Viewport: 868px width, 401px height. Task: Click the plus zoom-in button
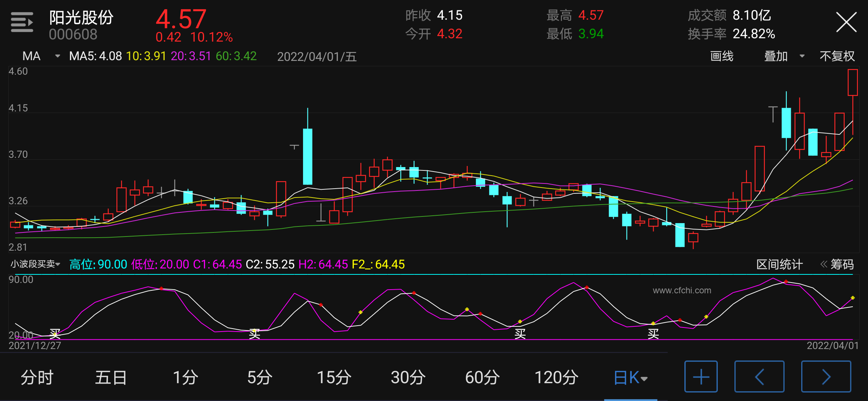[x=701, y=376]
